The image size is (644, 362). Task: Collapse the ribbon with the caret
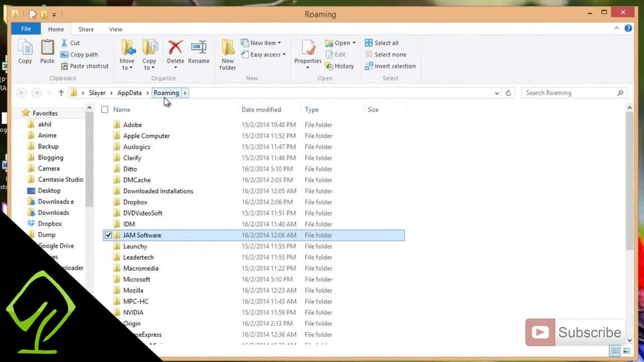pyautogui.click(x=616, y=28)
